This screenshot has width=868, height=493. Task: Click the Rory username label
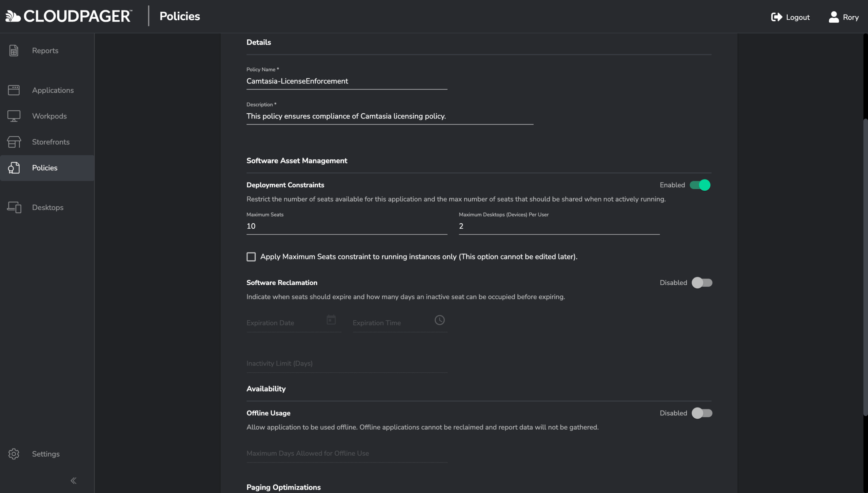click(850, 17)
